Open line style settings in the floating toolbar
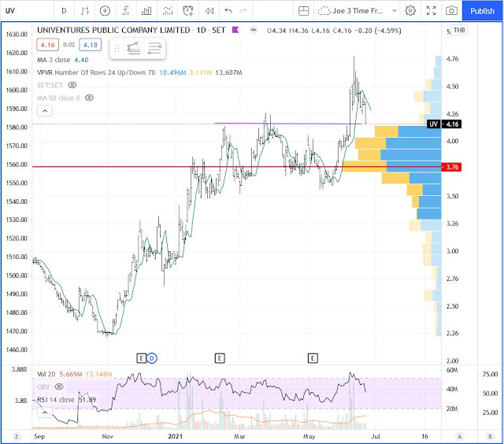Screen dimensions: 504x444 (154, 49)
